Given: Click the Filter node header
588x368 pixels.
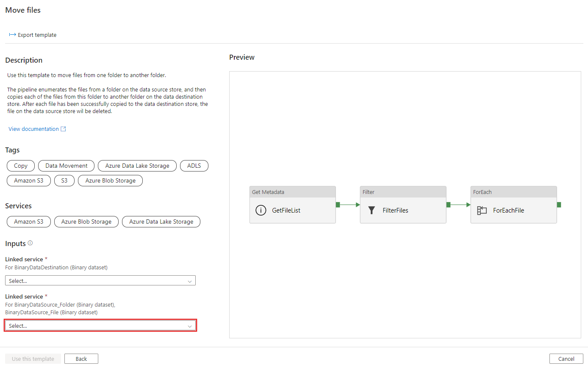Looking at the screenshot, I should (403, 192).
